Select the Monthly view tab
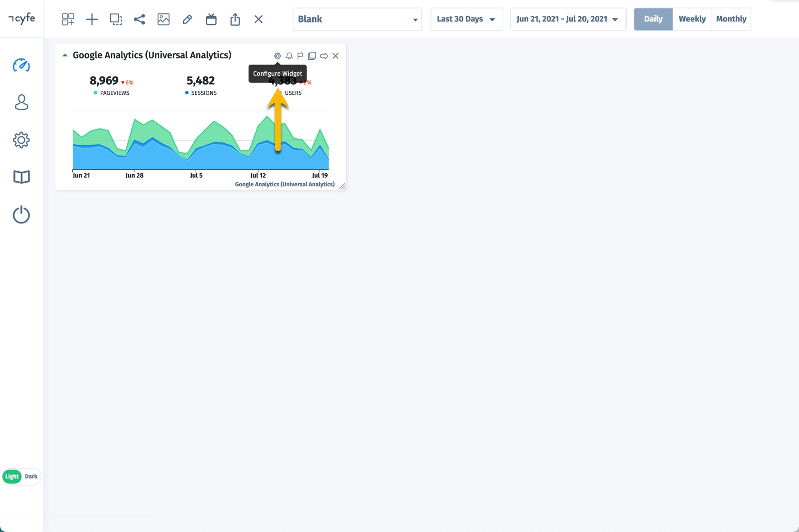799x532 pixels. pyautogui.click(x=731, y=19)
